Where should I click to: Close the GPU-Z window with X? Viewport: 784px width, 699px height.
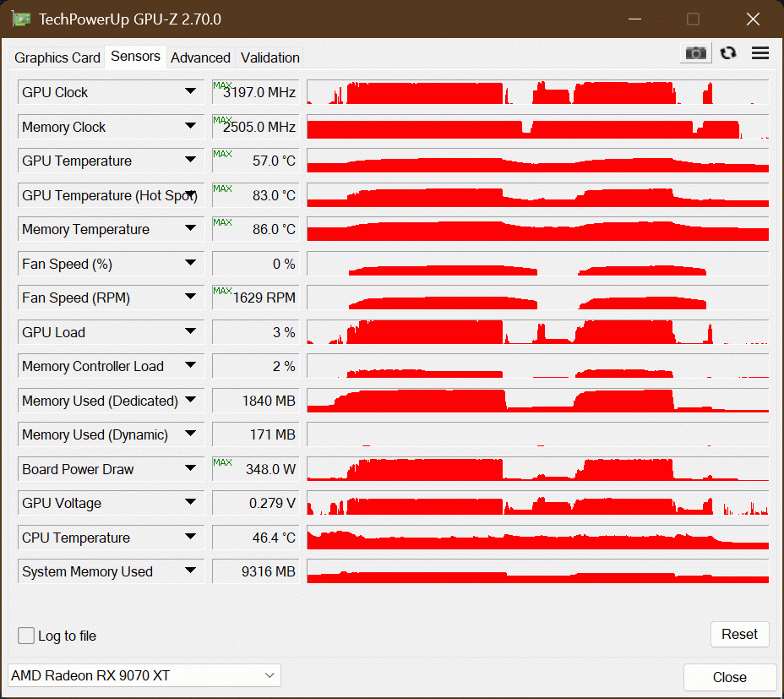pos(753,19)
